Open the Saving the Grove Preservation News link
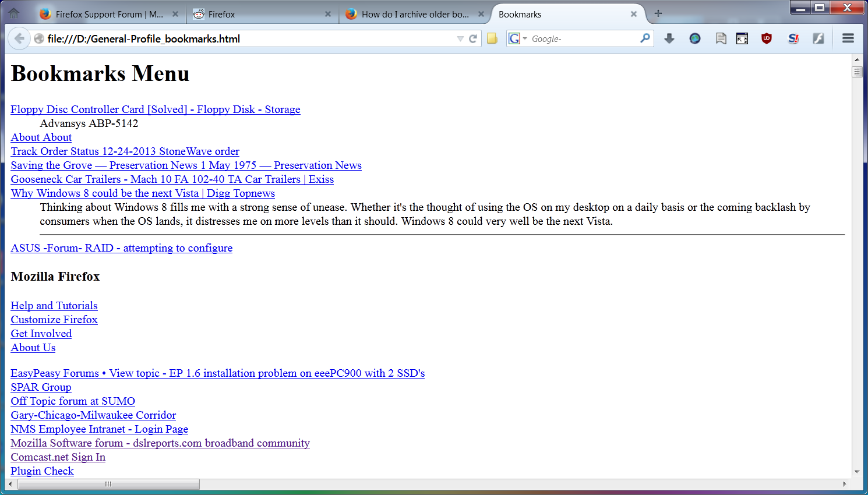Image resolution: width=868 pixels, height=495 pixels. (186, 165)
